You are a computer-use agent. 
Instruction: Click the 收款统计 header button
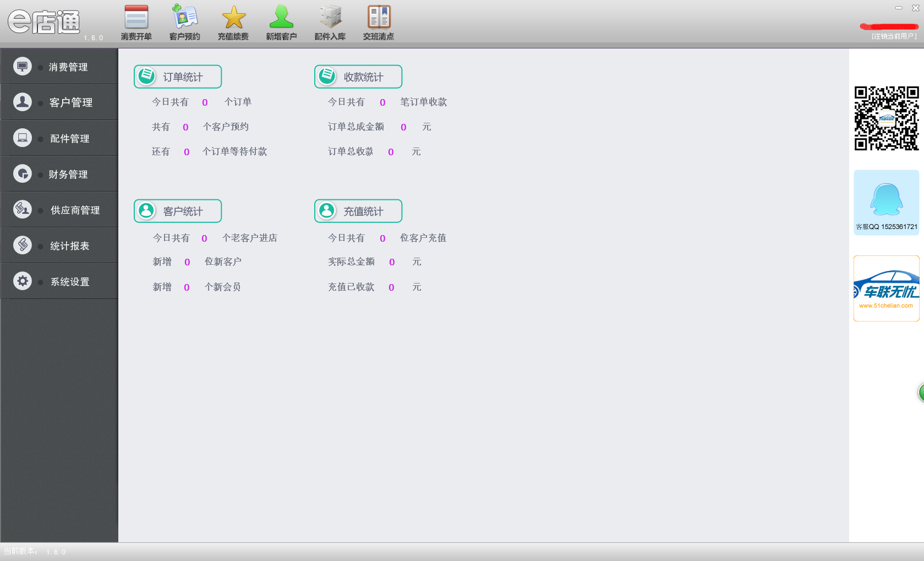358,77
